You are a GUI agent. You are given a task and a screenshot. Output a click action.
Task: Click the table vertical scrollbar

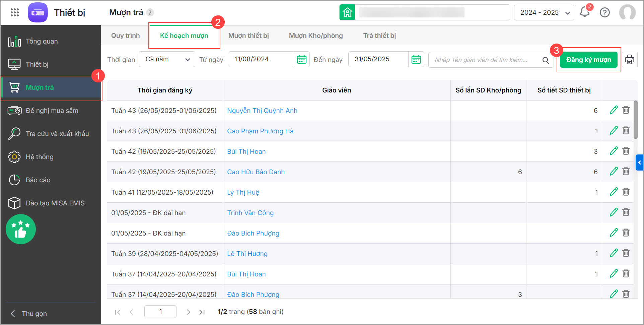(635, 120)
